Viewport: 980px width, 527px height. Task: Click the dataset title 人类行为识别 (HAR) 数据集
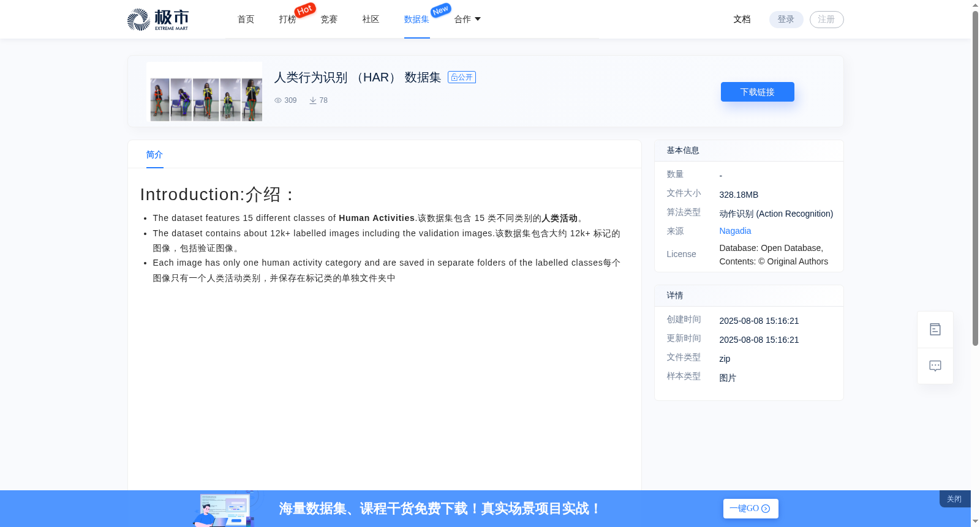pos(358,77)
